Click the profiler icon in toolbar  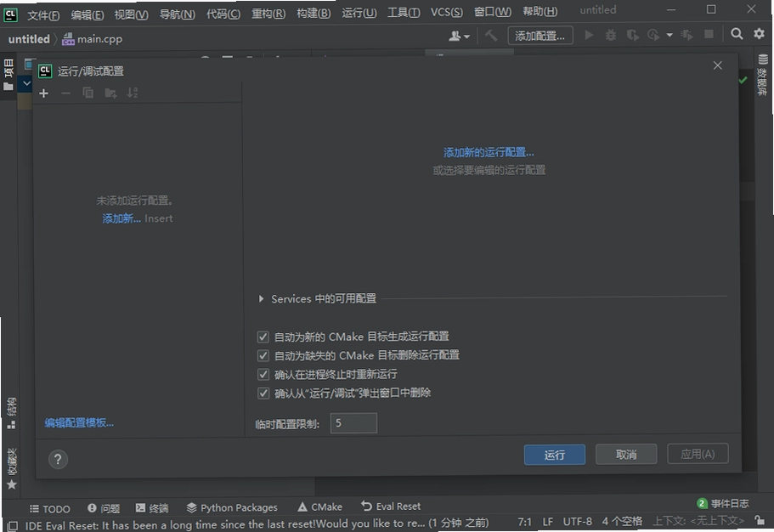[653, 35]
